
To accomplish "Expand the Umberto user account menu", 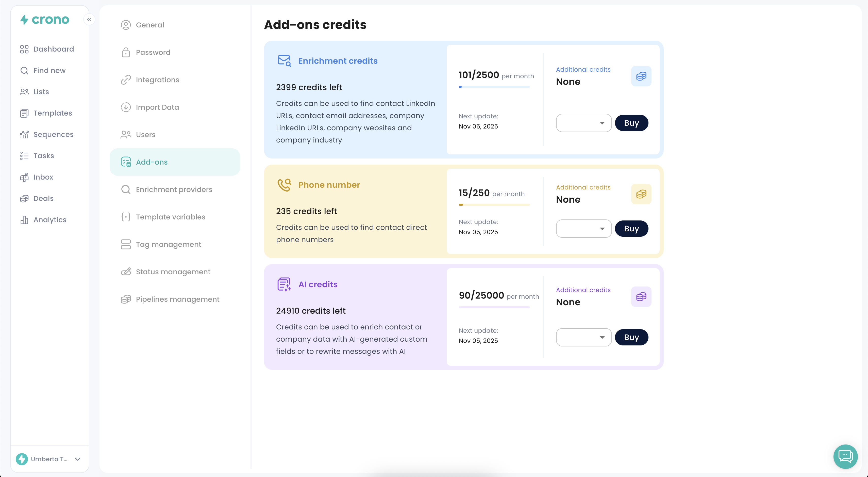I will pyautogui.click(x=77, y=459).
